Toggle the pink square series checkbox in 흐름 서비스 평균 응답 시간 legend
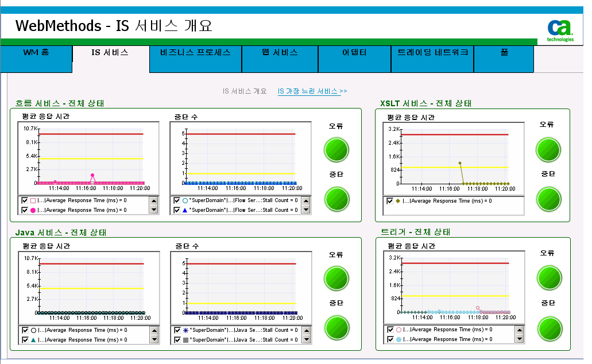 [x=25, y=200]
